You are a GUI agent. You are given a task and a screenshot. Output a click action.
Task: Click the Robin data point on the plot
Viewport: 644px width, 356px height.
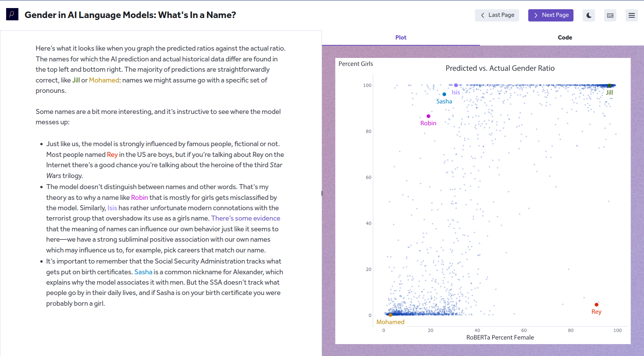pos(429,116)
